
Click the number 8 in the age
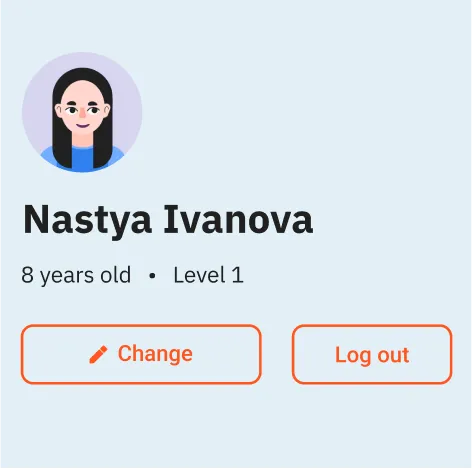(x=27, y=275)
